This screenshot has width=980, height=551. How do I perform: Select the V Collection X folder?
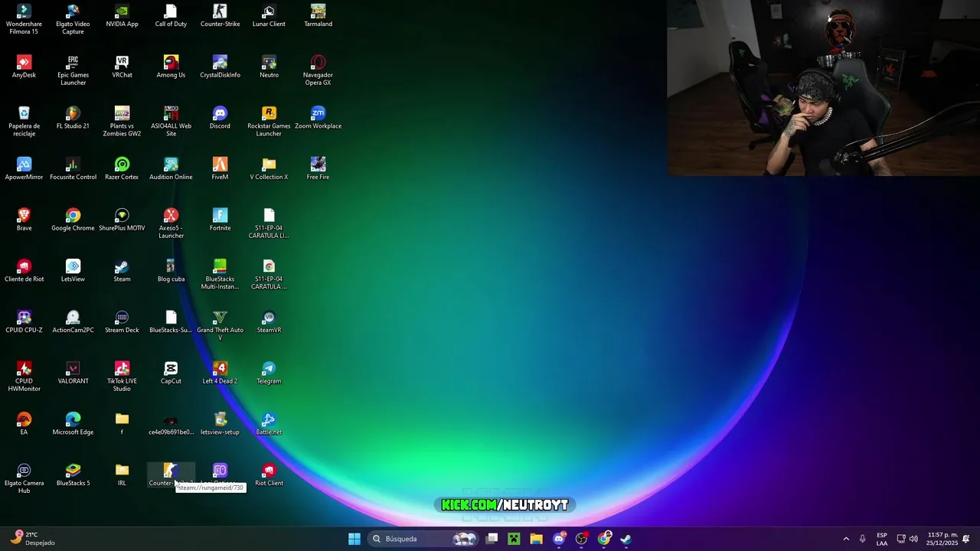(269, 168)
